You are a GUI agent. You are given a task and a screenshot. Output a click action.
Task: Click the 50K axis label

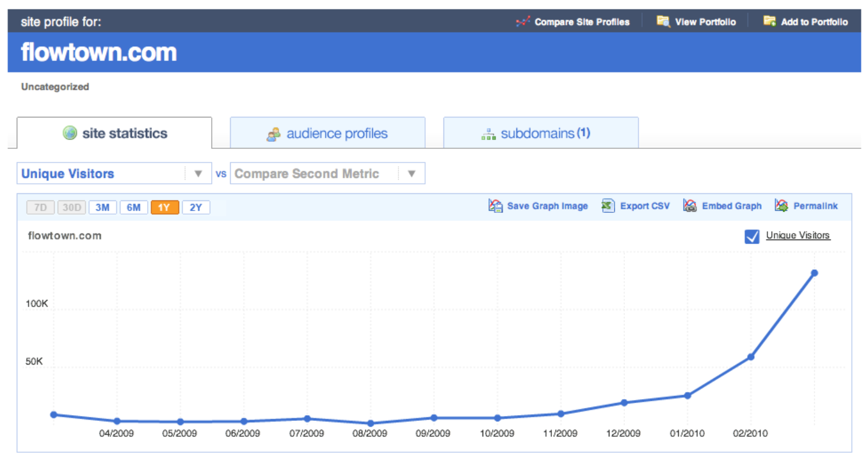(x=34, y=361)
